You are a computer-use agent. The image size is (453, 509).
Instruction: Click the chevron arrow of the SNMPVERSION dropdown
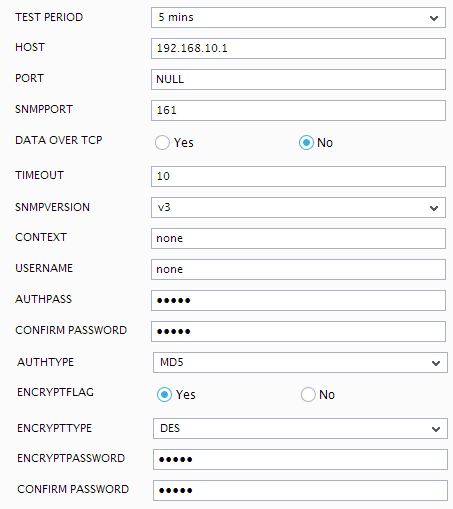click(434, 208)
